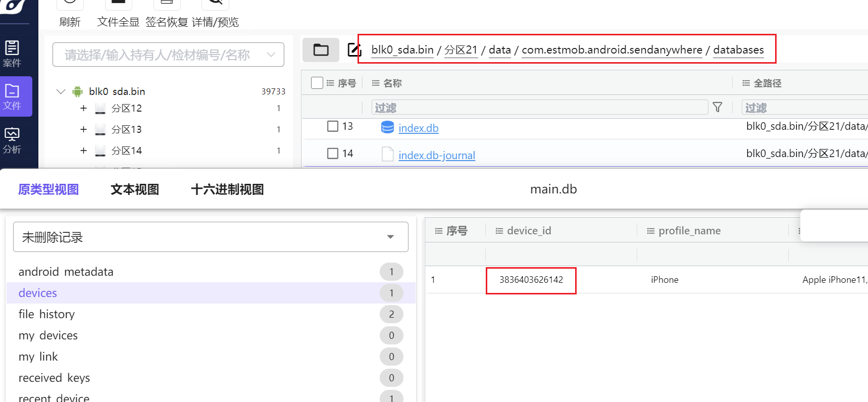This screenshot has height=402, width=868.
Task: Click the index.db database file icon
Action: 387,127
